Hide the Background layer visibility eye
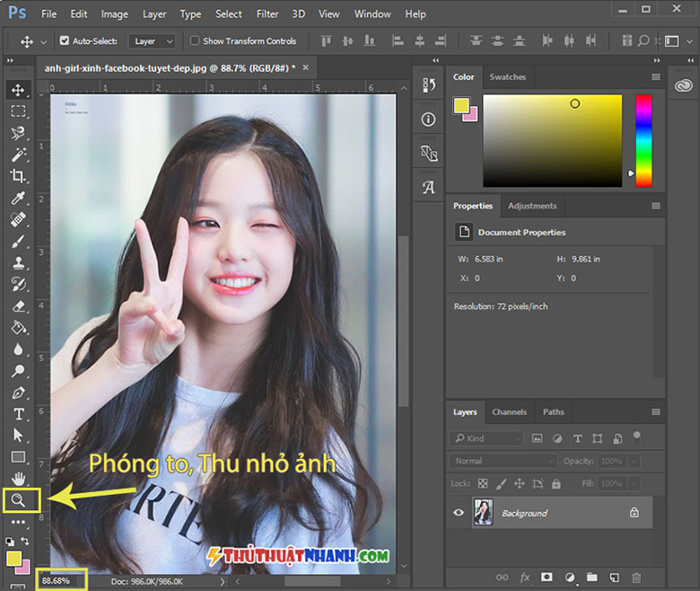This screenshot has width=700, height=591. [459, 512]
